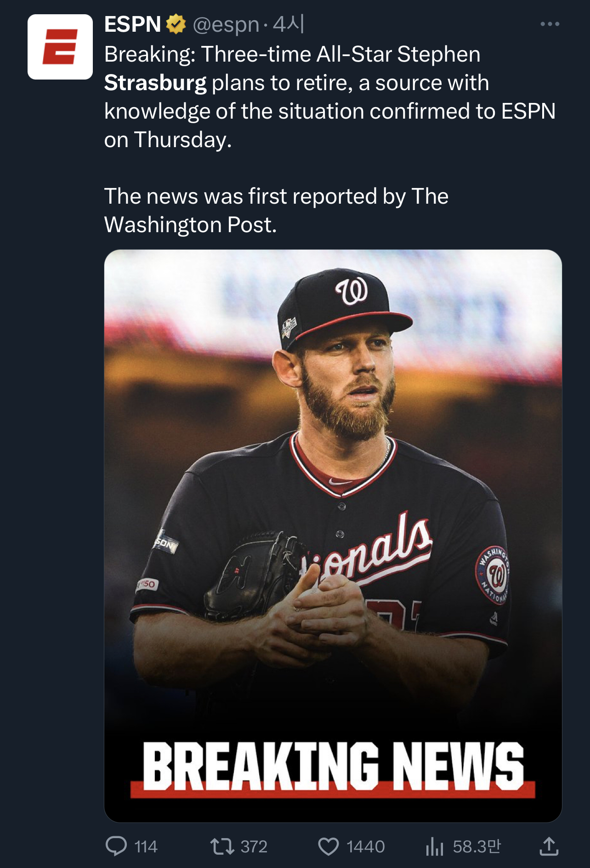Open the ESPN profile avatar

(x=60, y=47)
